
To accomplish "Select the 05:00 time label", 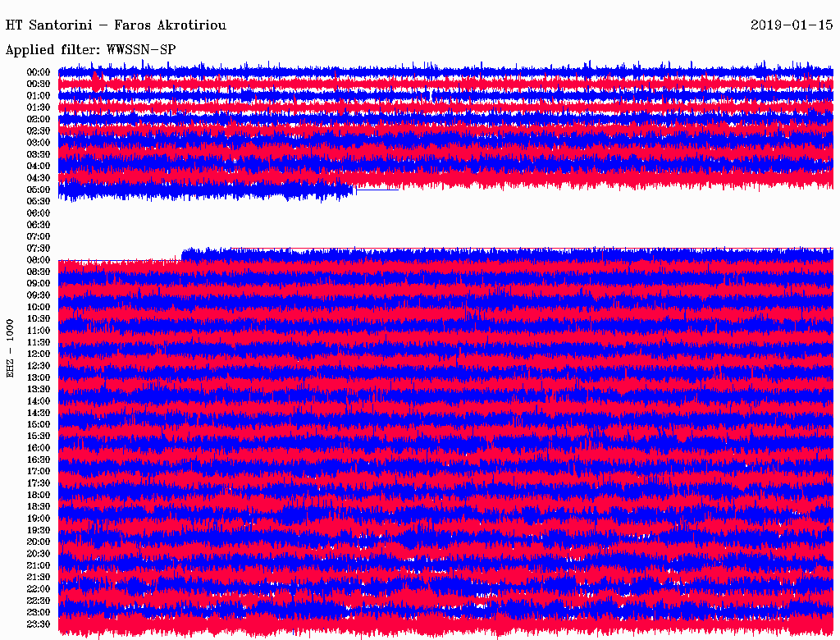I will click(x=39, y=190).
